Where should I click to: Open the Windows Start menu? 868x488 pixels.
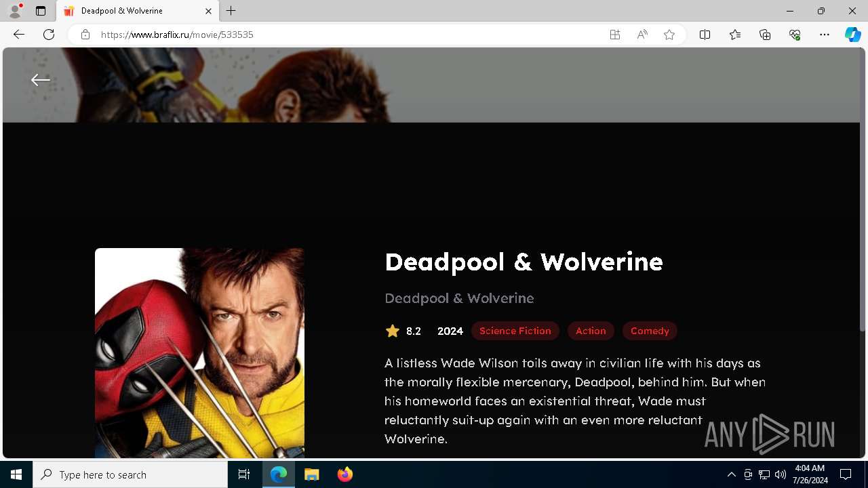(x=16, y=474)
